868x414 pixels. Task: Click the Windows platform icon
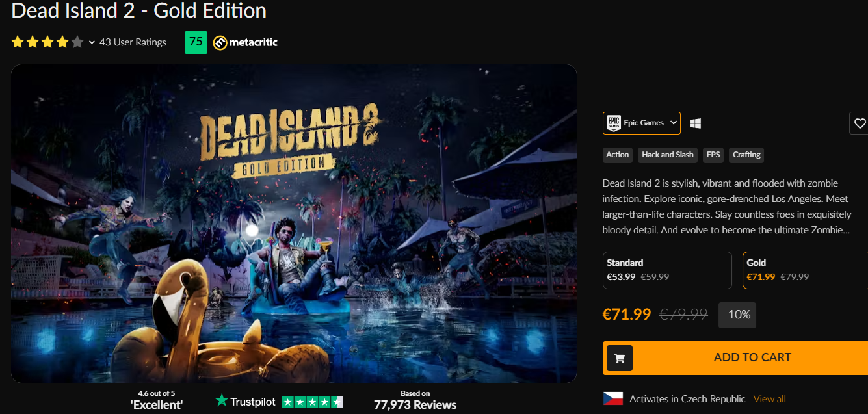[695, 123]
